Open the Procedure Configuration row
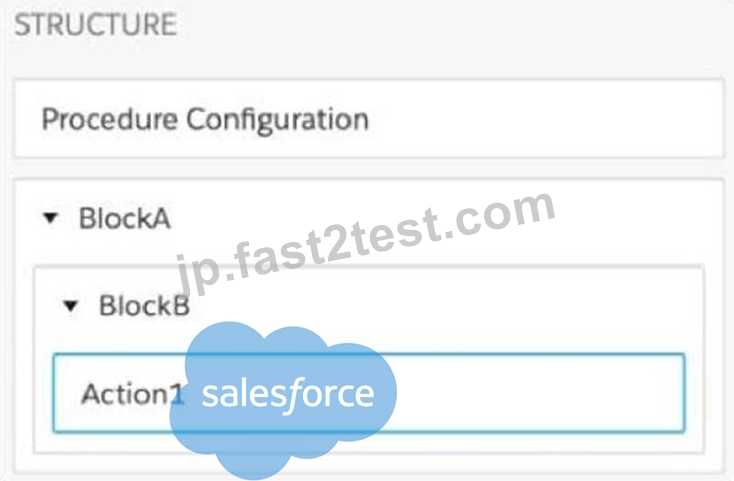734x481 pixels. 369,119
